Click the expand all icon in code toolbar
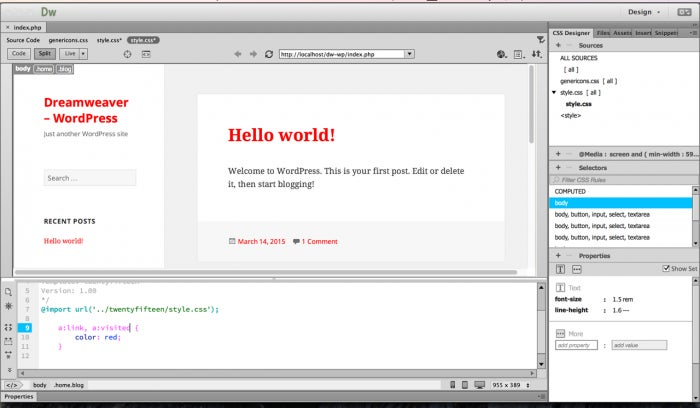 point(8,355)
